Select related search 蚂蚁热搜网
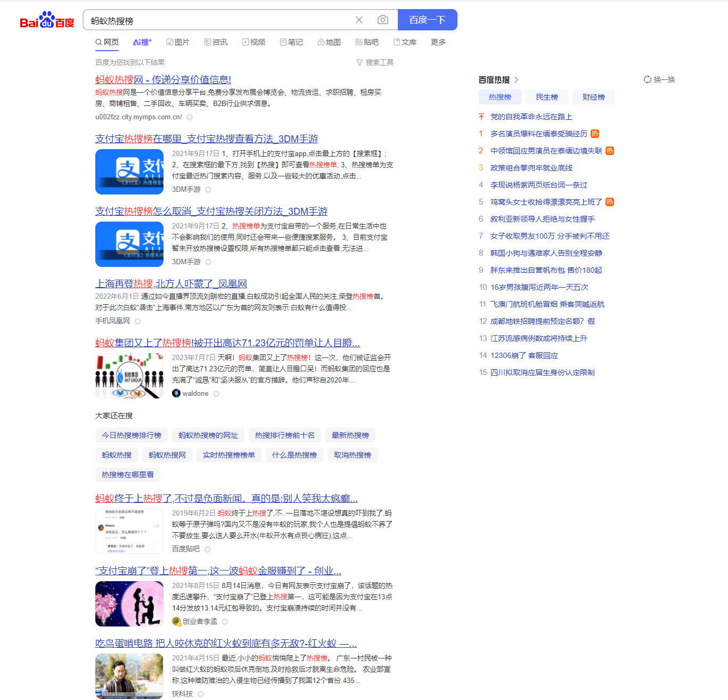The width and height of the screenshot is (728, 700). tap(167, 455)
